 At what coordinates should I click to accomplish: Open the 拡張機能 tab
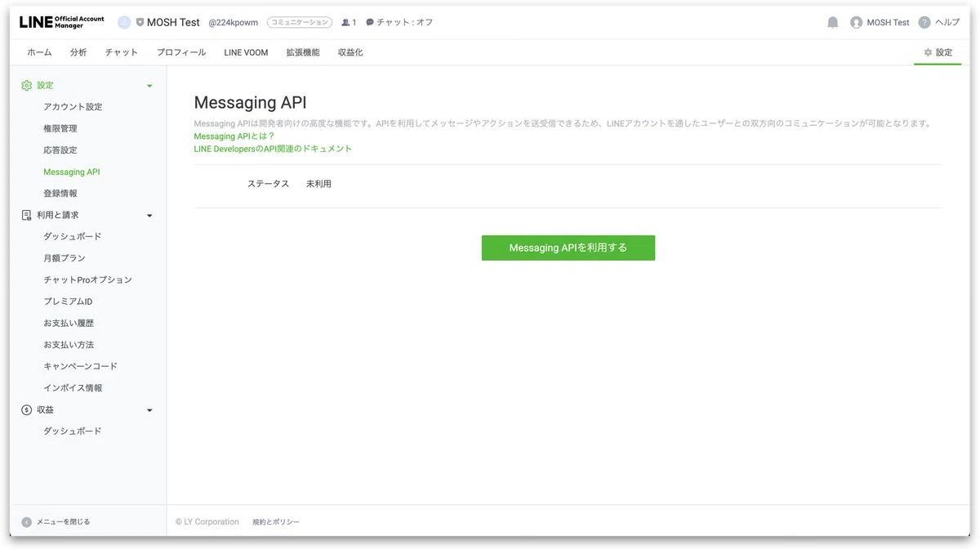[303, 52]
